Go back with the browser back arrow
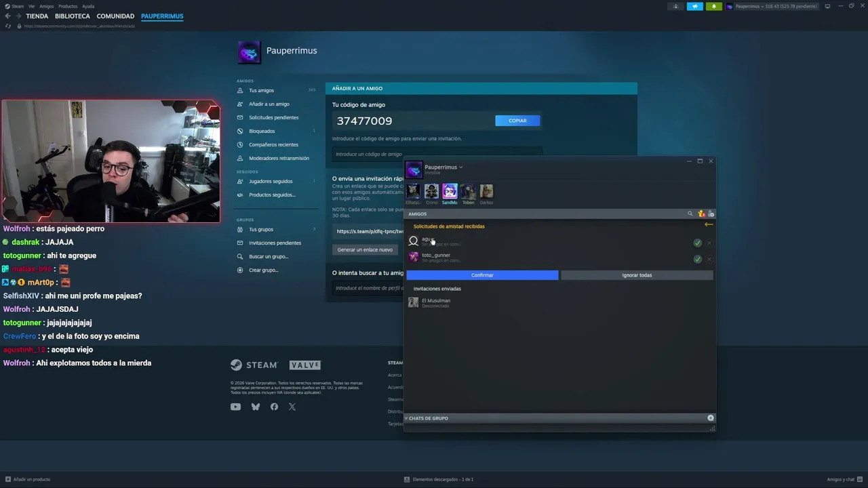 pos(7,16)
